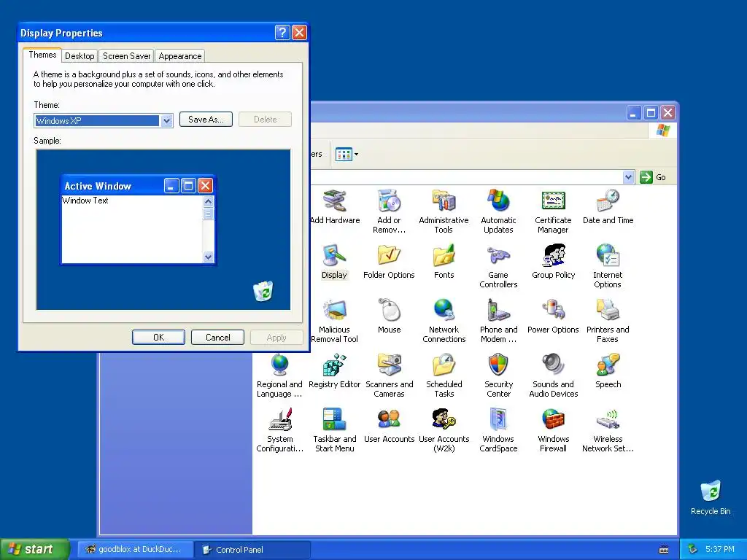Click the Save As button
The width and height of the screenshot is (747, 560).
pyautogui.click(x=206, y=120)
